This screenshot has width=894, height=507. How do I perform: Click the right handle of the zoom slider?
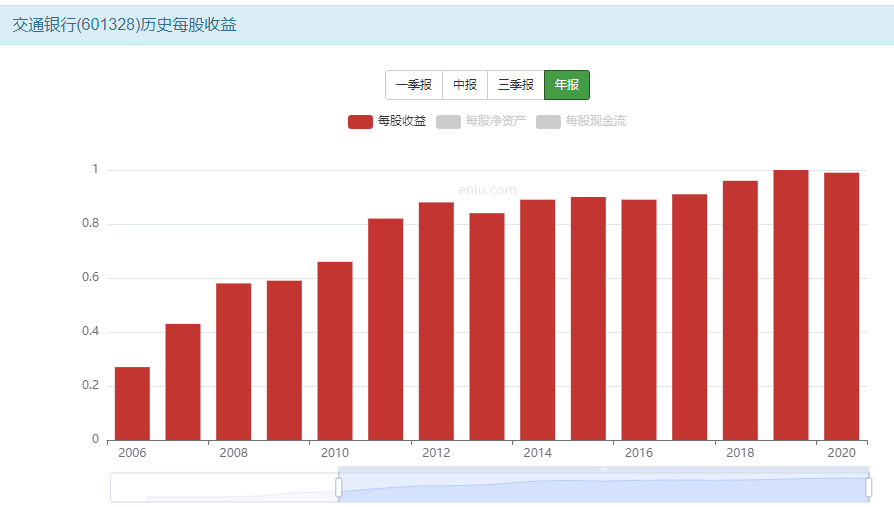[x=868, y=488]
